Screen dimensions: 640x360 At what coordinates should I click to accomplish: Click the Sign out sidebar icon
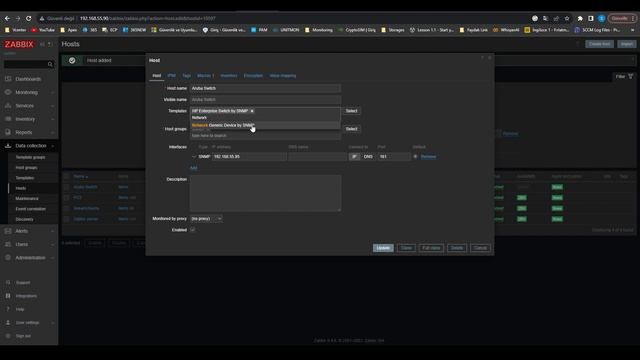[8, 336]
